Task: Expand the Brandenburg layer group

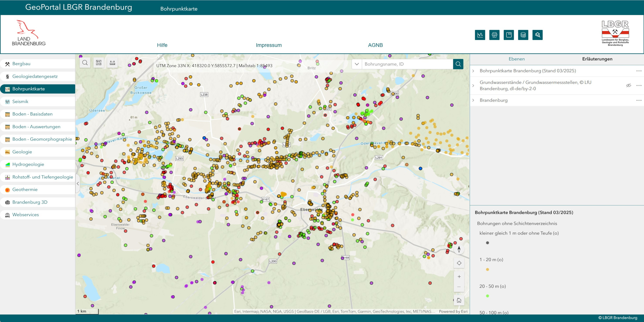Action: point(473,100)
